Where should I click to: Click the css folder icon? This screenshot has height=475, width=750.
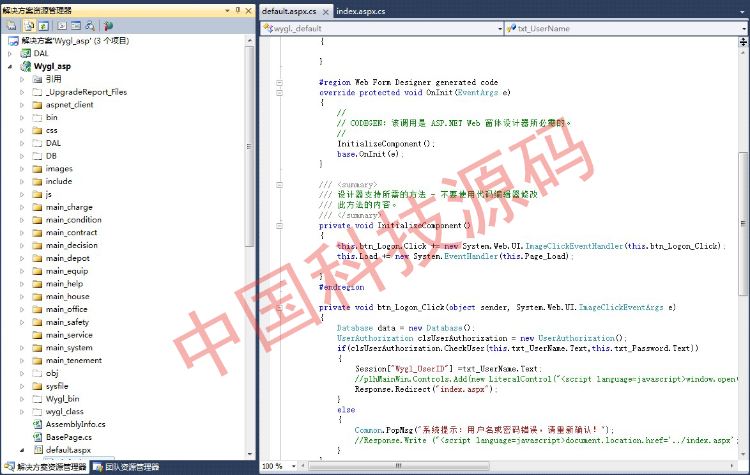(37, 130)
